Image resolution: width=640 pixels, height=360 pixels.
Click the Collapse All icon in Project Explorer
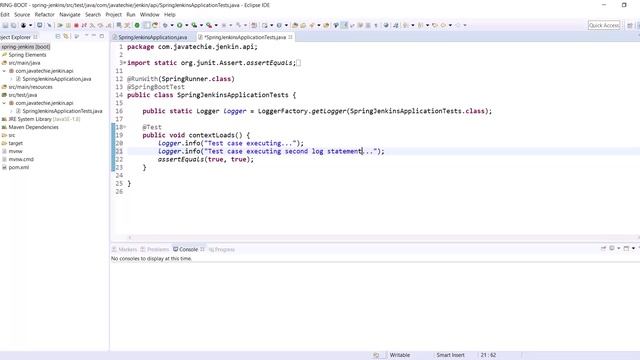pyautogui.click(x=58, y=37)
